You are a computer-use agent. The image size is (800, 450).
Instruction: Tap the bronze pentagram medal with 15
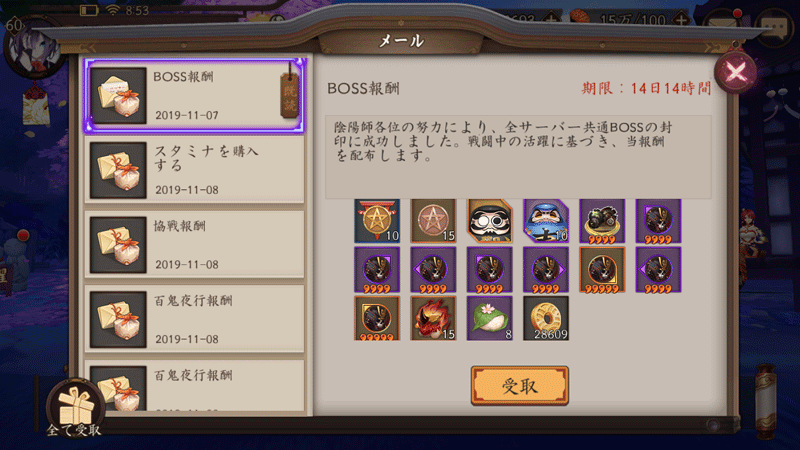point(433,221)
